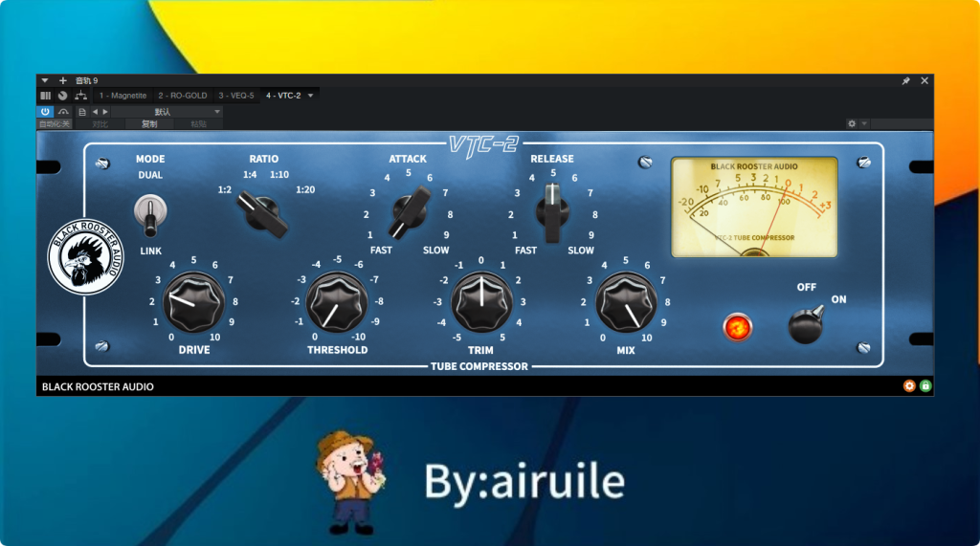Switch to the 1 - Magnetite tab
The image size is (980, 546).
[122, 96]
